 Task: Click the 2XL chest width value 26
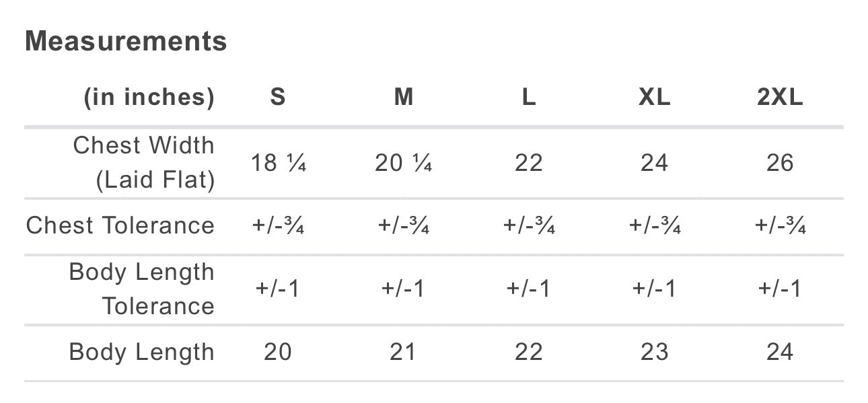click(780, 163)
